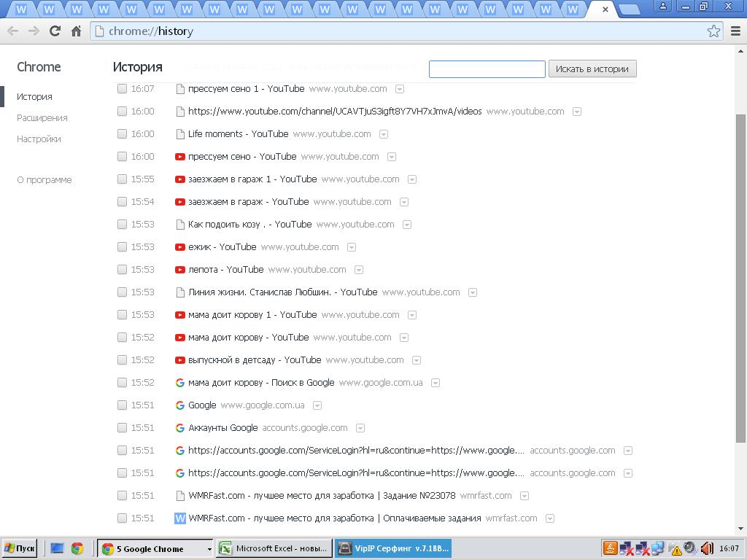
Task: Click the Искать в истории button
Action: tap(592, 69)
